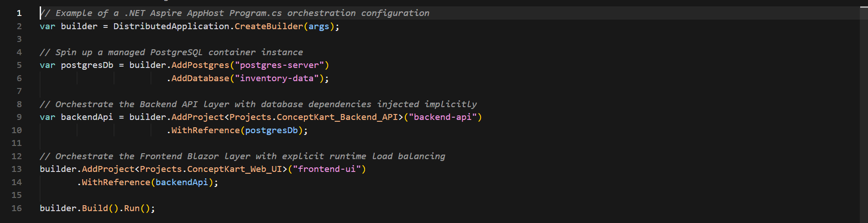This screenshot has height=223, width=868.
Task: Click backendApi argument on line 14
Action: (x=182, y=182)
